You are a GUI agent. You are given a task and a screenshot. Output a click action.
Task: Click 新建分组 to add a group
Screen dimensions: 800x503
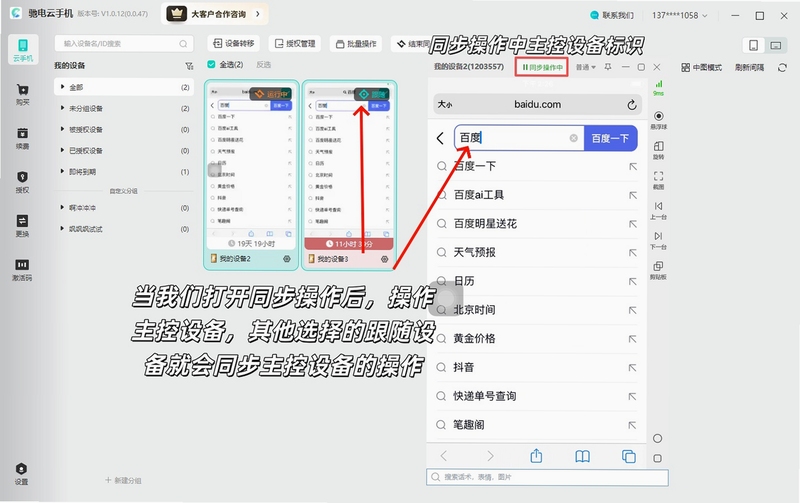pos(123,481)
